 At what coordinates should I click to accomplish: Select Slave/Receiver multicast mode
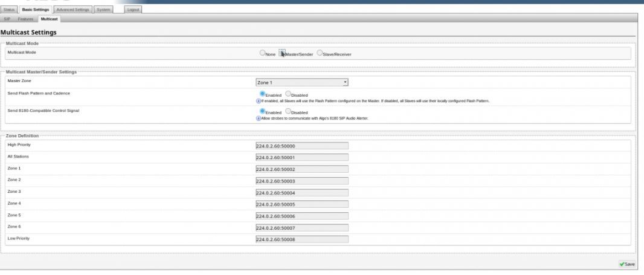320,53
